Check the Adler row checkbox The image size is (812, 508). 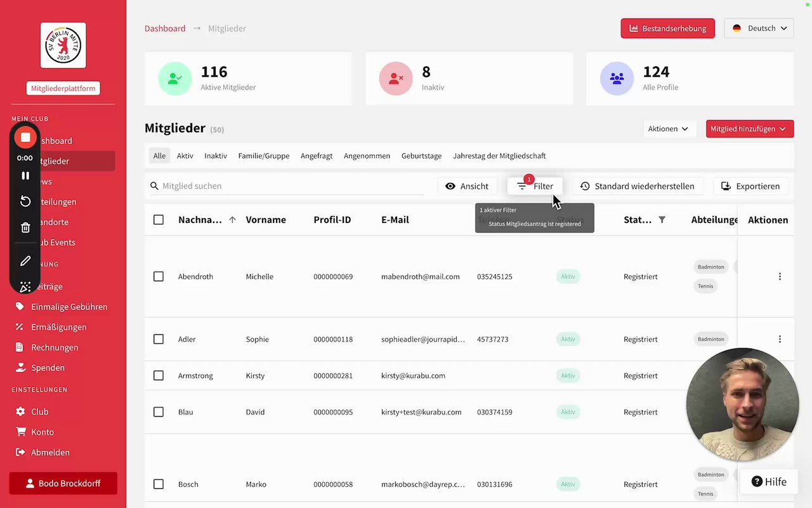coord(159,339)
